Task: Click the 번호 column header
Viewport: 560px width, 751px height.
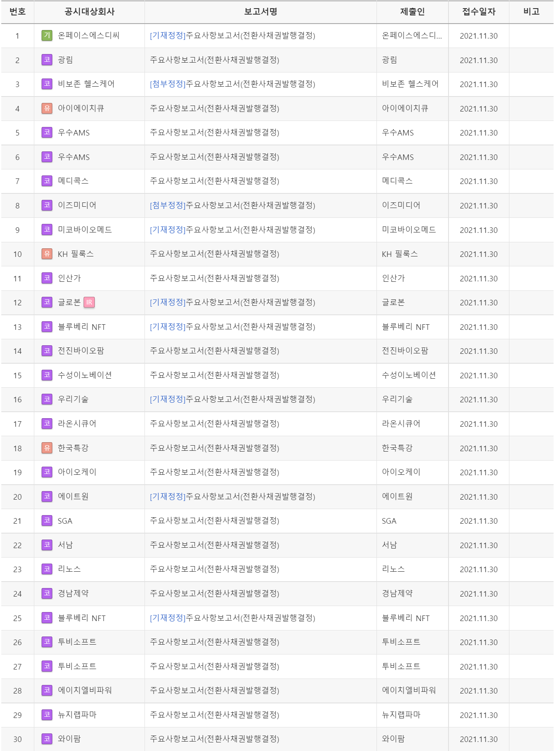Action: click(x=18, y=12)
